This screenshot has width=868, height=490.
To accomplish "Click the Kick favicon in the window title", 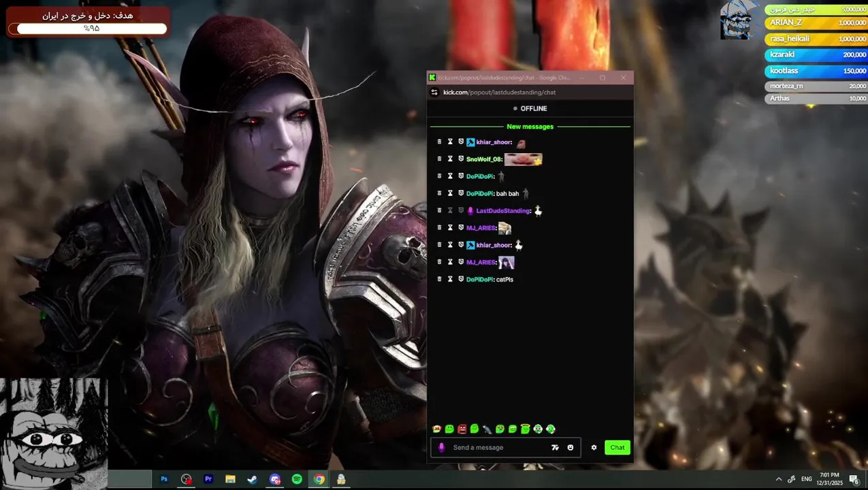I will click(432, 78).
